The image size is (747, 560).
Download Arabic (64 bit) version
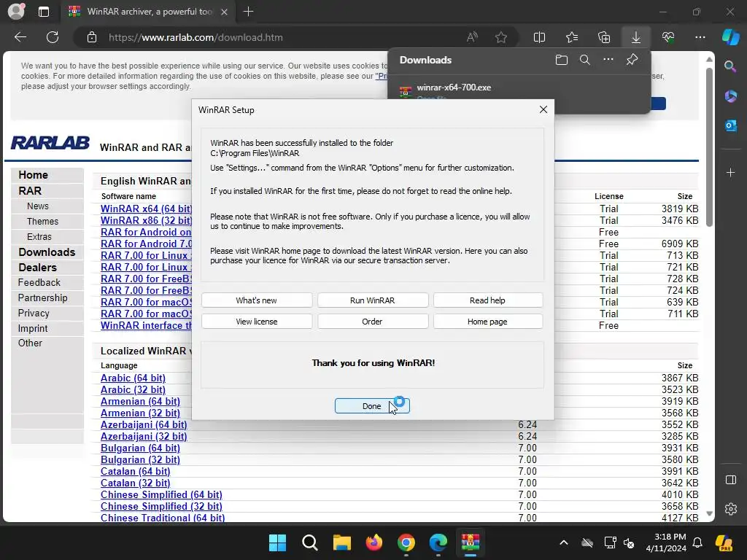click(x=133, y=378)
